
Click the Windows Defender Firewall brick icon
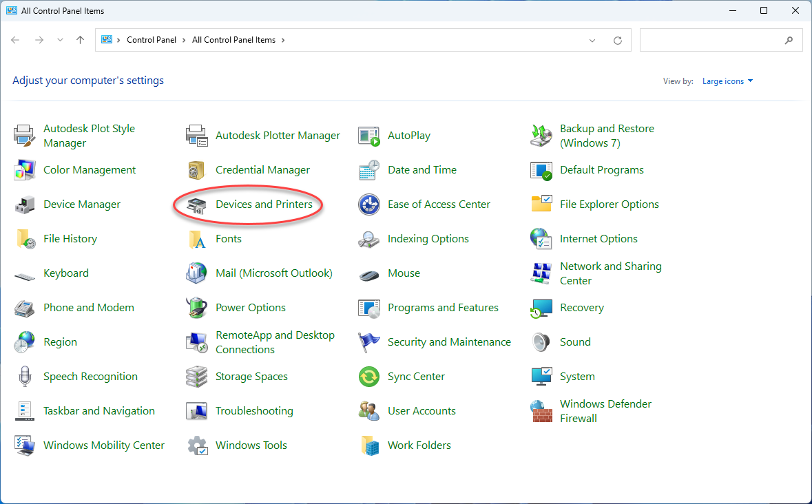[x=541, y=411]
